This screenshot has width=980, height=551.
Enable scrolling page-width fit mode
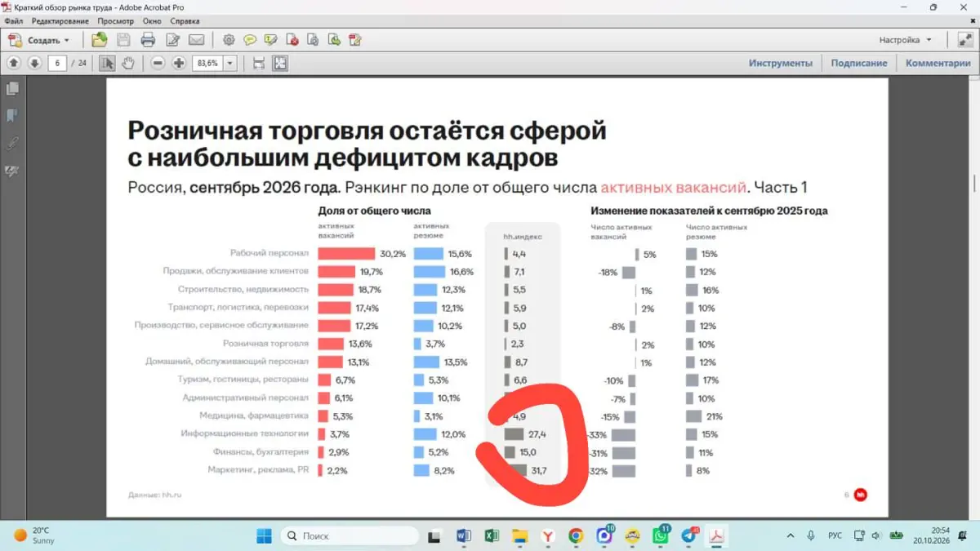click(259, 63)
